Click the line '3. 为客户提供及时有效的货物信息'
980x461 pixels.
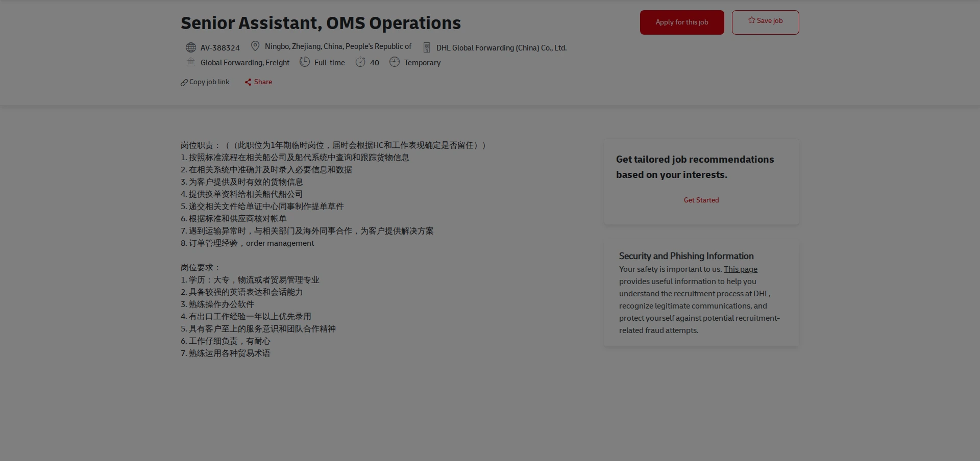[242, 182]
